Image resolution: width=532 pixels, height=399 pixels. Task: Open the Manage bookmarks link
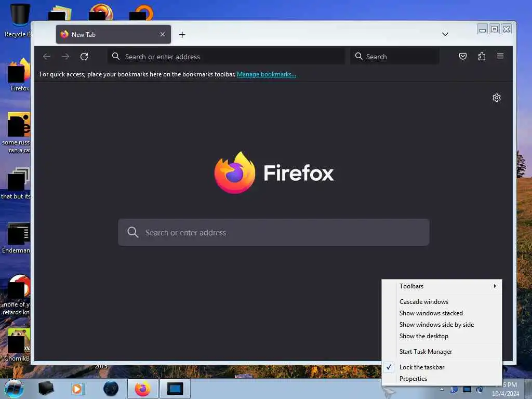point(267,74)
